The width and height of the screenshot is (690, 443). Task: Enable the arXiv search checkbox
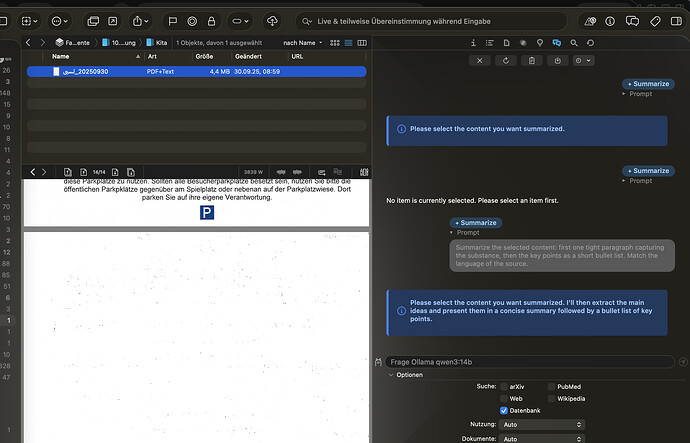pyautogui.click(x=504, y=387)
